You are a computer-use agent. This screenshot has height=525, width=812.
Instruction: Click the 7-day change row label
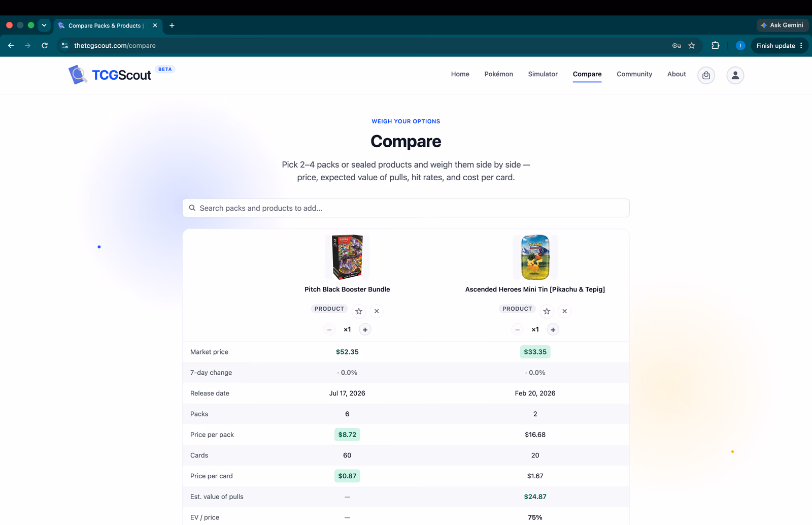(211, 373)
